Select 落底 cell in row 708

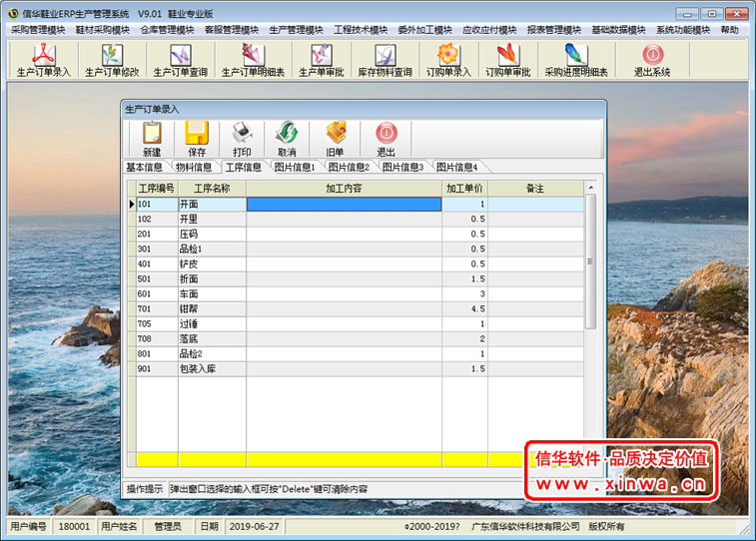tap(212, 338)
